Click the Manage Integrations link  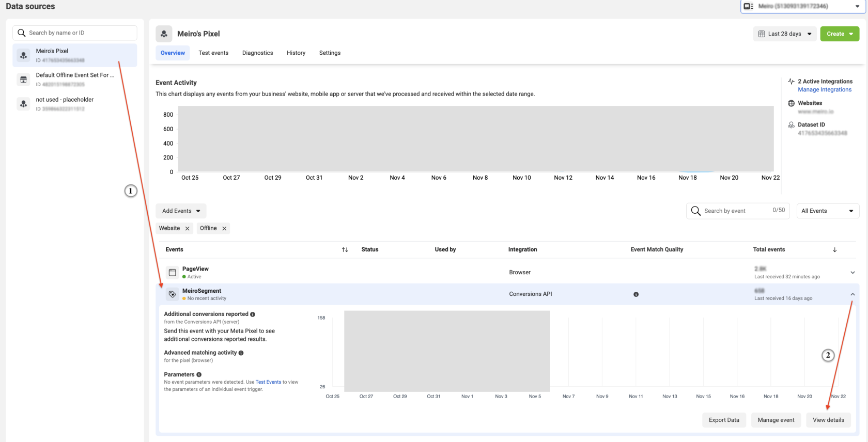pos(825,89)
